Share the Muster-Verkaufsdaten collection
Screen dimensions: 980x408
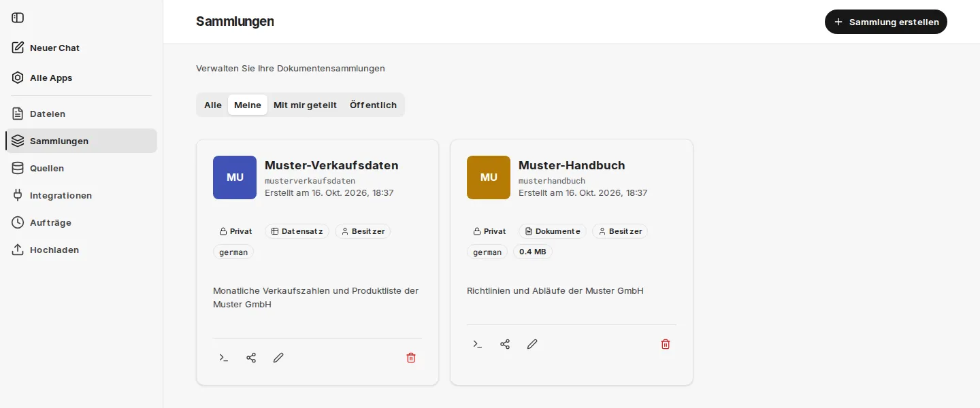click(x=251, y=358)
